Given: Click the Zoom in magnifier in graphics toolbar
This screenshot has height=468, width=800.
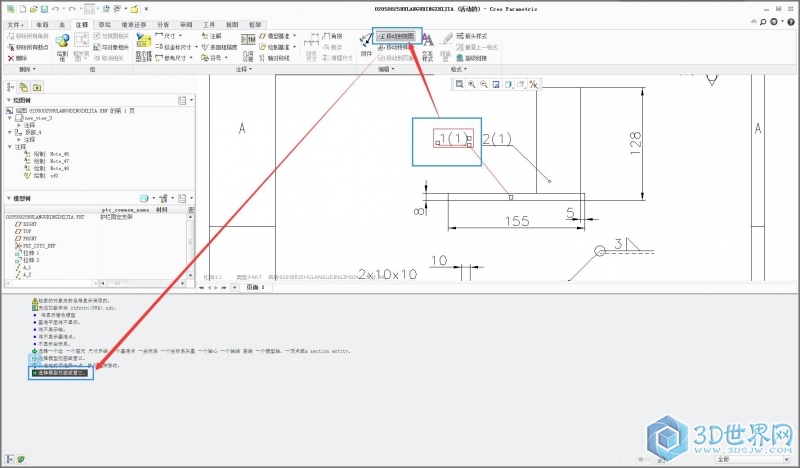Looking at the screenshot, I should (471, 84).
